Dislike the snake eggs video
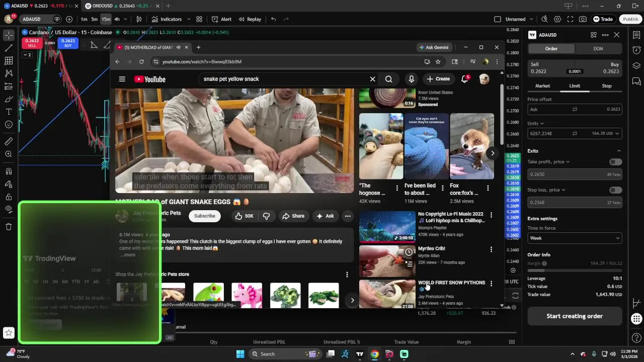 267,216
